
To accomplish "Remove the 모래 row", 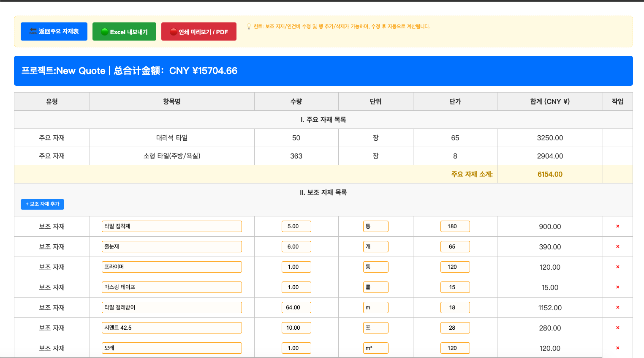I will pyautogui.click(x=617, y=348).
